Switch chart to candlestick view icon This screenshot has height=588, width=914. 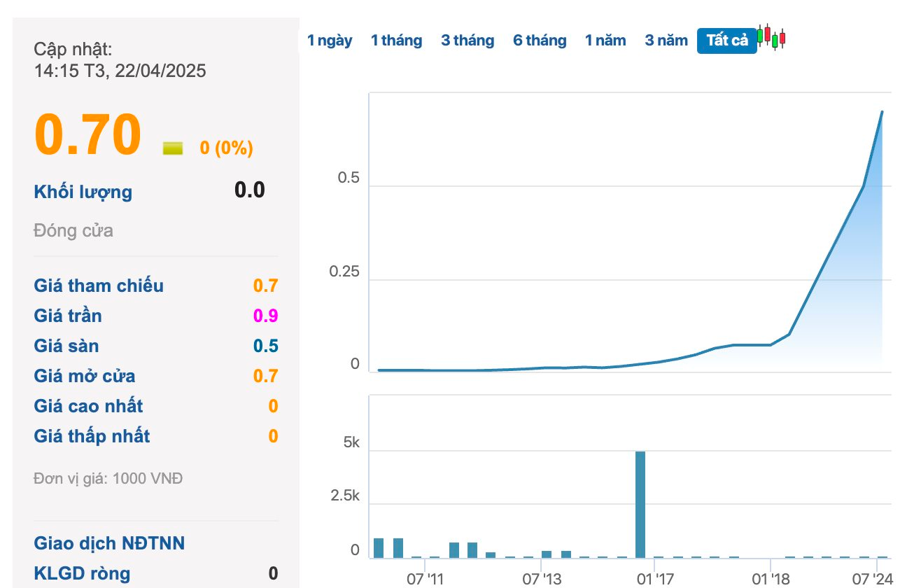click(x=772, y=36)
